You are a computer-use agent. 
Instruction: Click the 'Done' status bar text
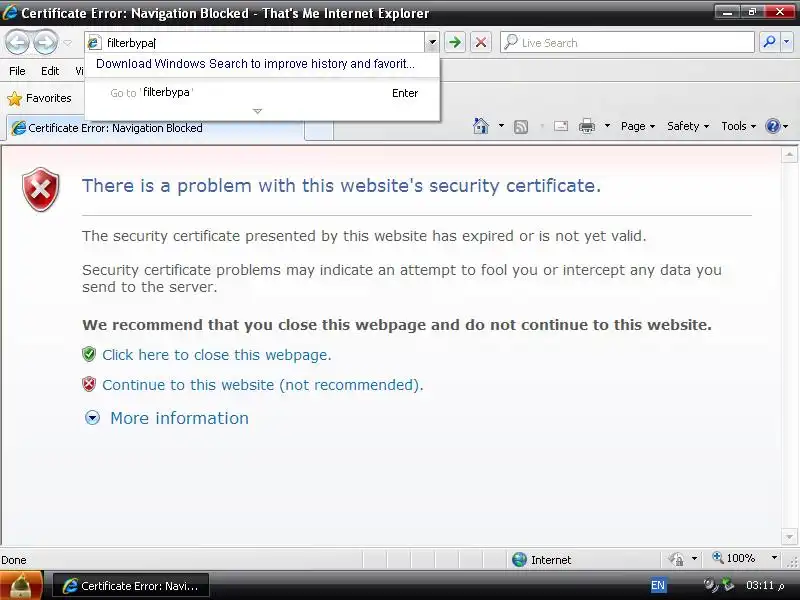click(14, 560)
